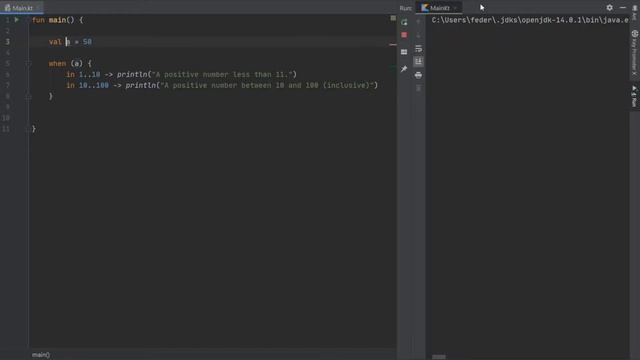This screenshot has width=640, height=360.
Task: Click the down stack trace arrow in console
Action: [x=418, y=35]
